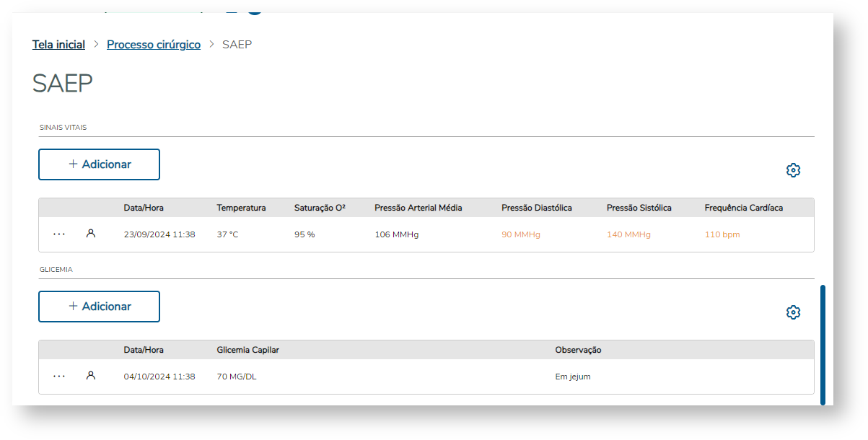Click Glicemia Capilar column header

[x=247, y=350]
